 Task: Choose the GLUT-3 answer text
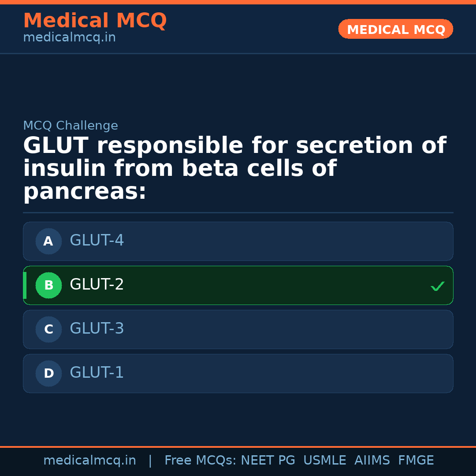click(x=97, y=329)
